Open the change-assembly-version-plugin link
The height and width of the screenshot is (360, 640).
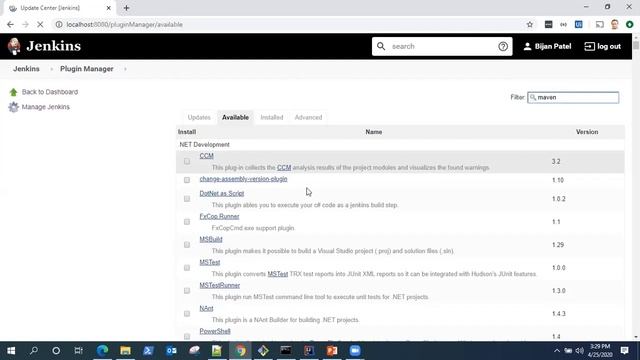click(x=243, y=179)
